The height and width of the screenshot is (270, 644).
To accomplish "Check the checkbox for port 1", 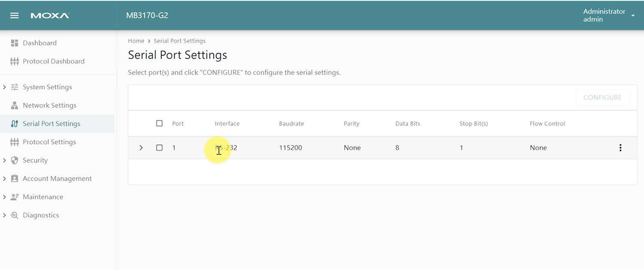I will 159,148.
